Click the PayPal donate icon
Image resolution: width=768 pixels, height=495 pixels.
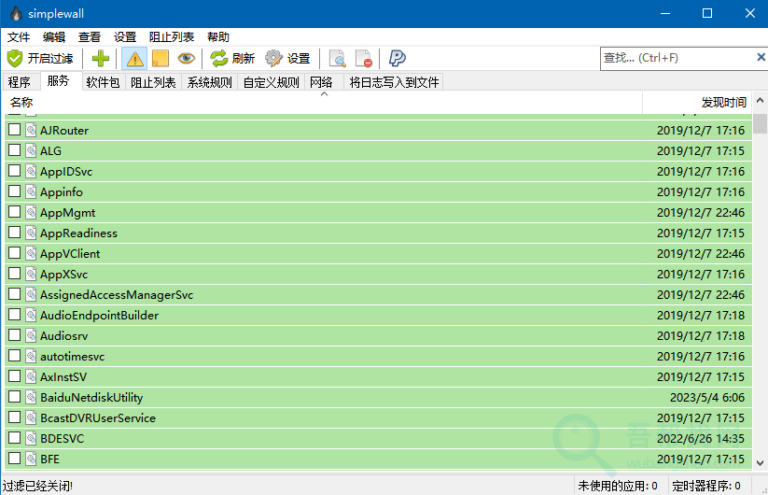(397, 58)
